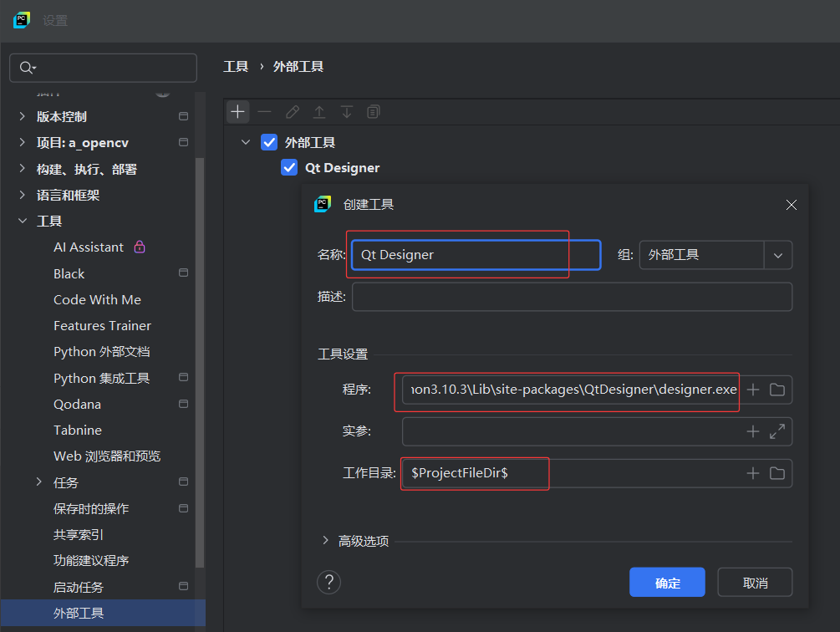Select Python 外部文档 page
Screen dimensions: 840x632
(102, 352)
